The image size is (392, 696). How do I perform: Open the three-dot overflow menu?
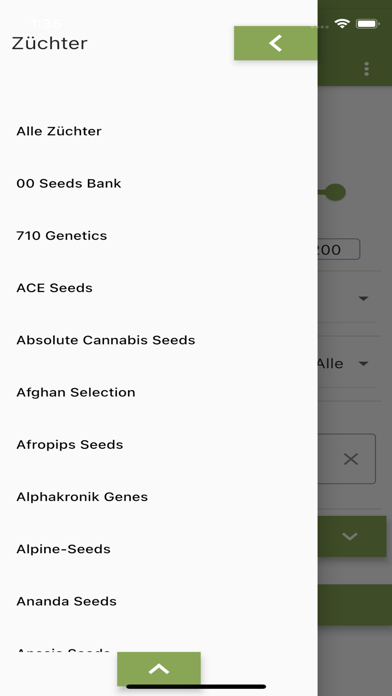[x=366, y=69]
